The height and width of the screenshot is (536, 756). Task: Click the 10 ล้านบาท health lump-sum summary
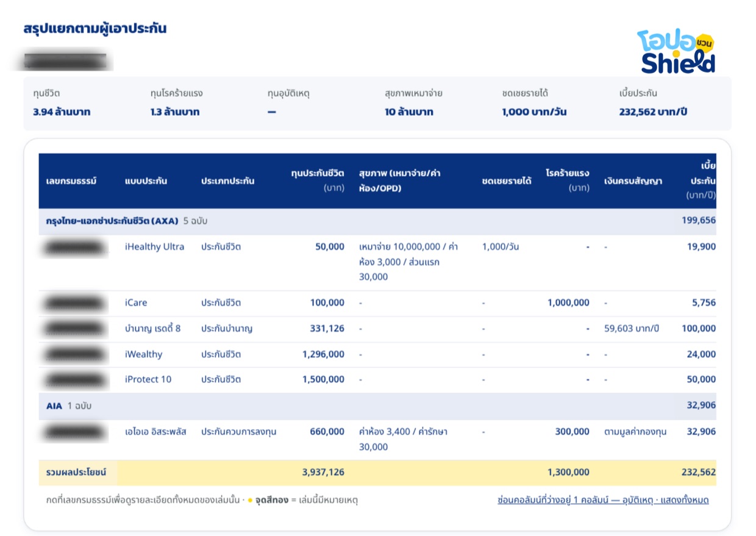pyautogui.click(x=409, y=112)
